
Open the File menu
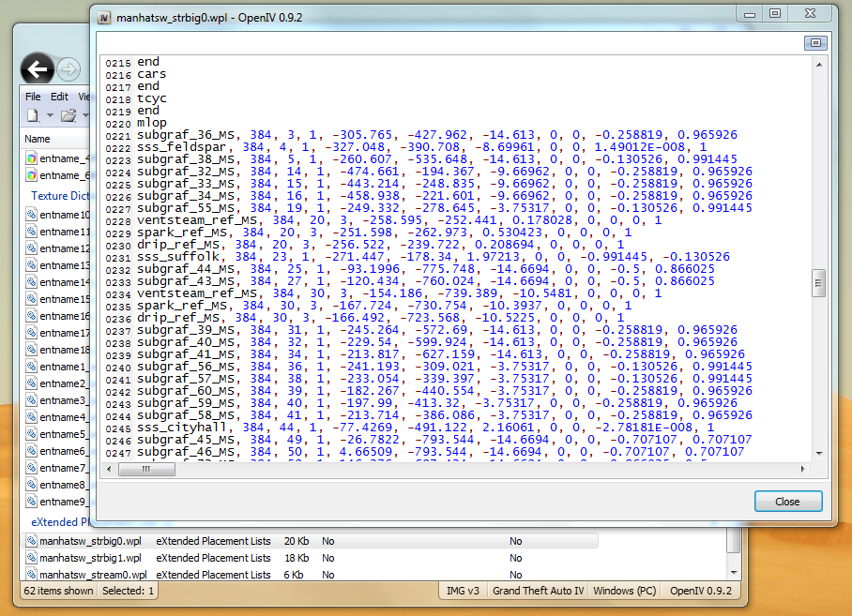[33, 97]
